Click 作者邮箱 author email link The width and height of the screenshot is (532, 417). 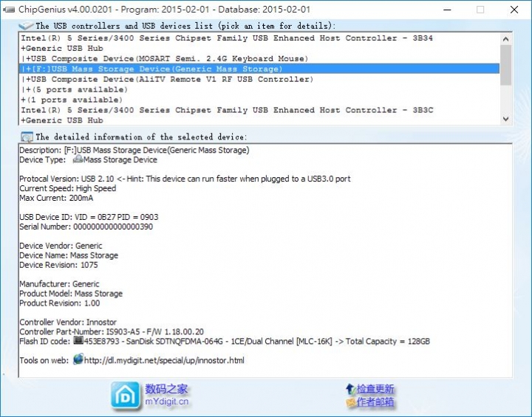375,402
